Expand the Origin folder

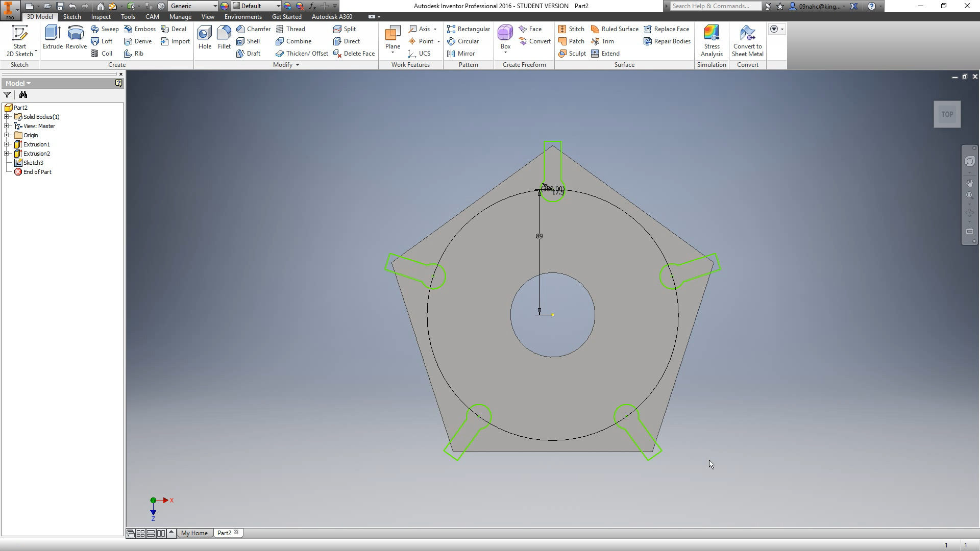click(7, 135)
